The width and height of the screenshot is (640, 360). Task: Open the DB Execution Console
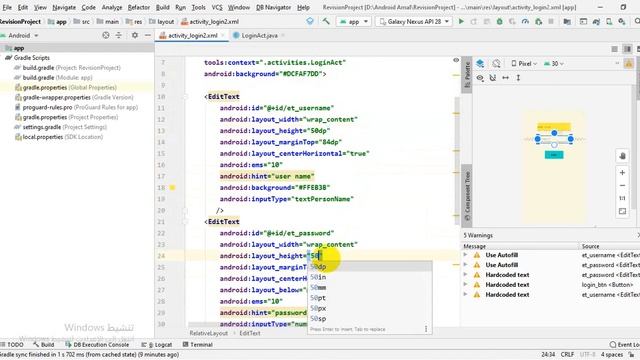(97, 344)
